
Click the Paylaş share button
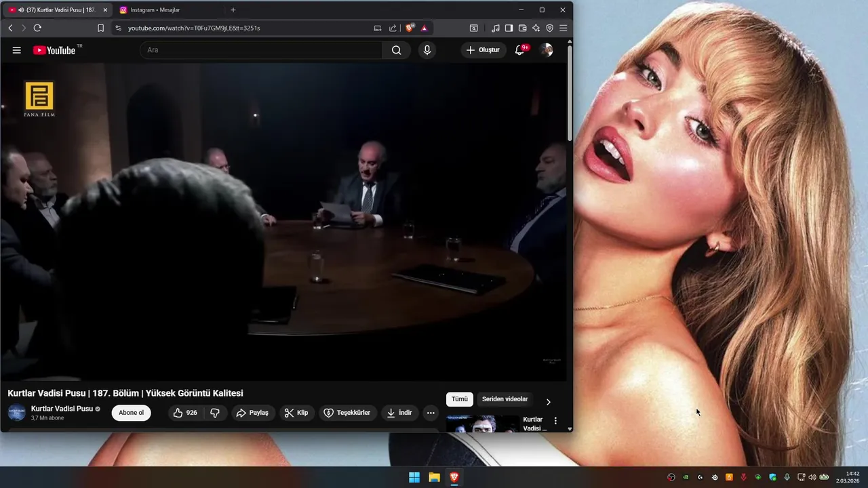click(253, 413)
